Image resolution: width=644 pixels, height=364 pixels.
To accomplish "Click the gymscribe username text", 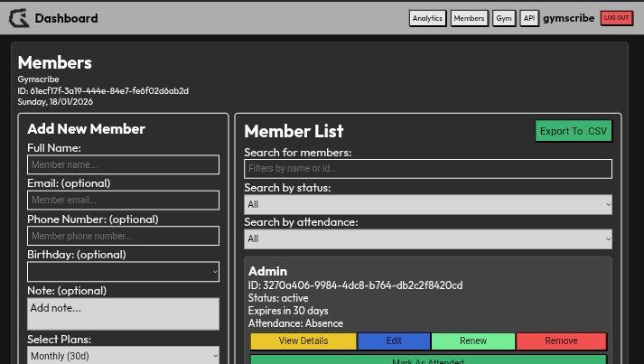I will point(569,18).
